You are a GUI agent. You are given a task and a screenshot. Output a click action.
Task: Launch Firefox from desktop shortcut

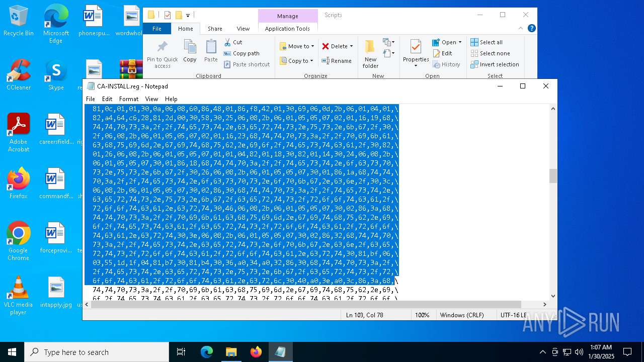pos(19,184)
